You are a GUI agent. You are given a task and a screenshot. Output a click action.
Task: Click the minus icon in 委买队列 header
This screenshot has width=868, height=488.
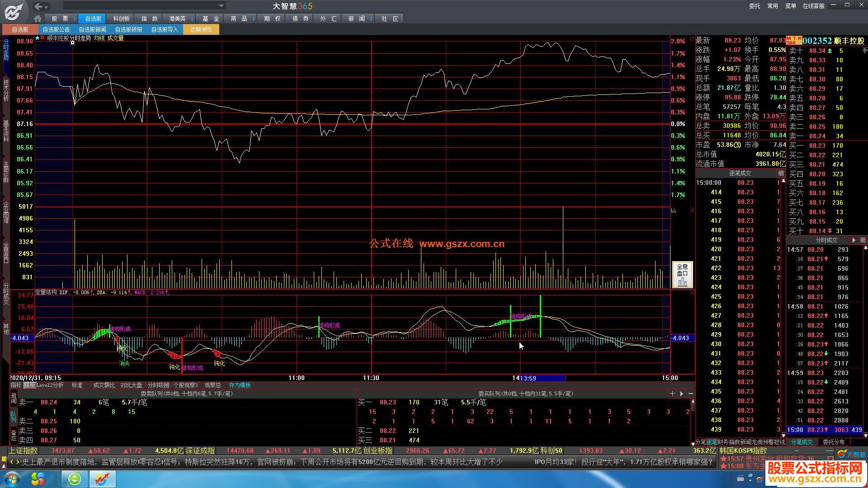[x=690, y=394]
